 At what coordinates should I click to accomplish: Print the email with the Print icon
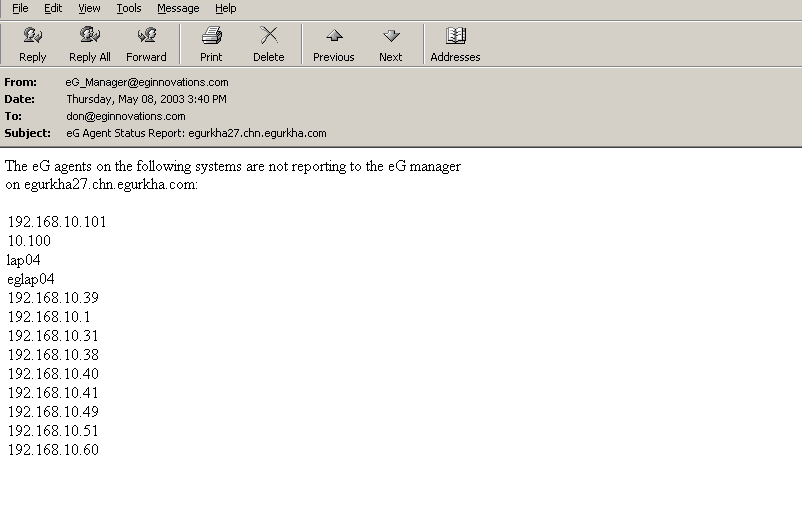click(211, 45)
